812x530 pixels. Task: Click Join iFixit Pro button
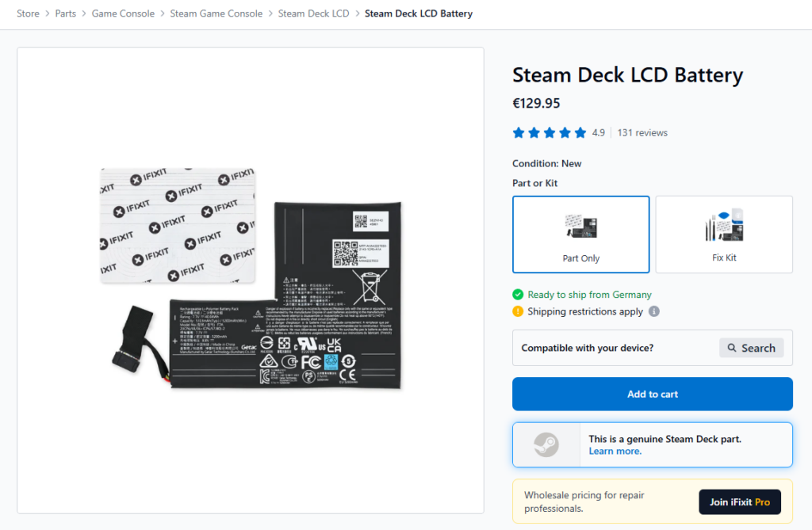pyautogui.click(x=740, y=502)
